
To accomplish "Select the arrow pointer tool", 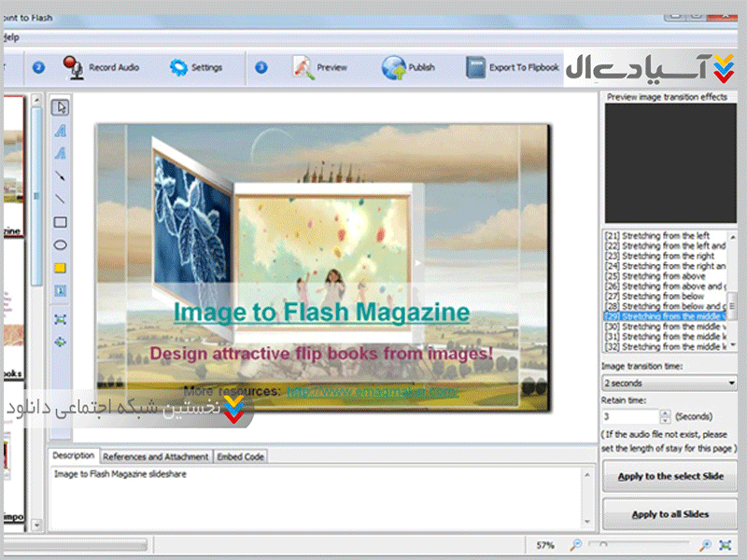I will (60, 107).
